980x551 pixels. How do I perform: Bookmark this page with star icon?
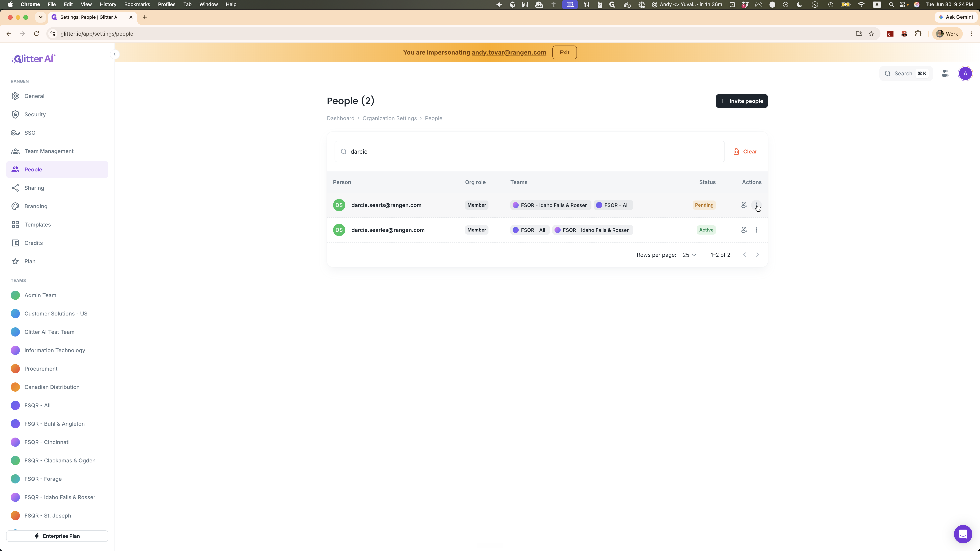tap(871, 34)
